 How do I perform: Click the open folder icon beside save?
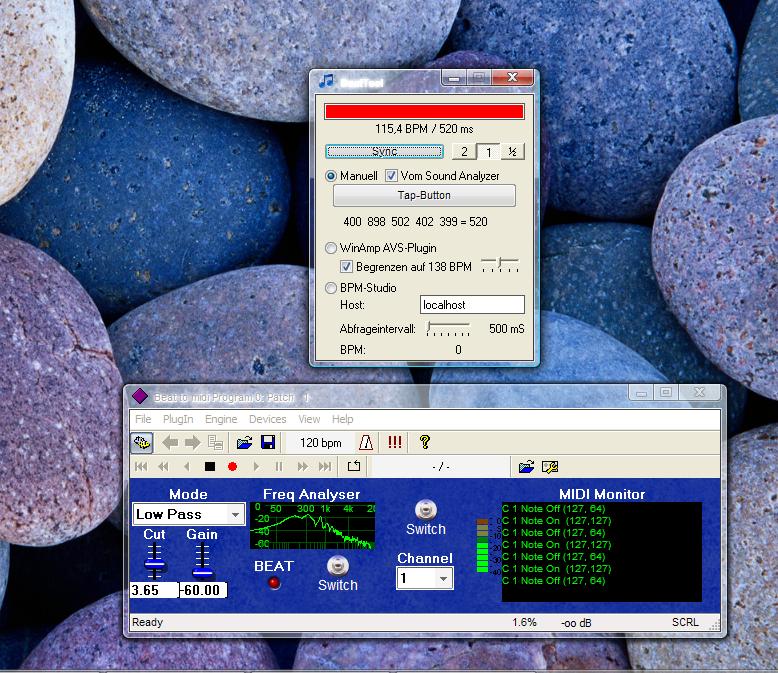pos(244,442)
